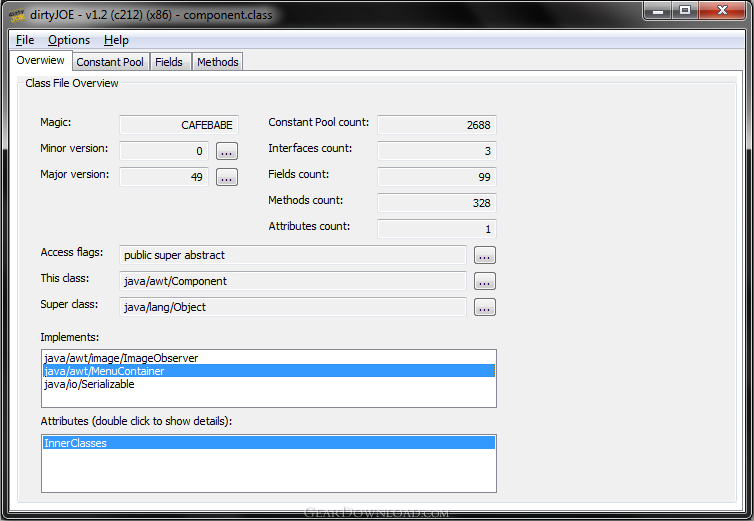
Task: Close the dirtyJOE window
Action: pos(722,11)
